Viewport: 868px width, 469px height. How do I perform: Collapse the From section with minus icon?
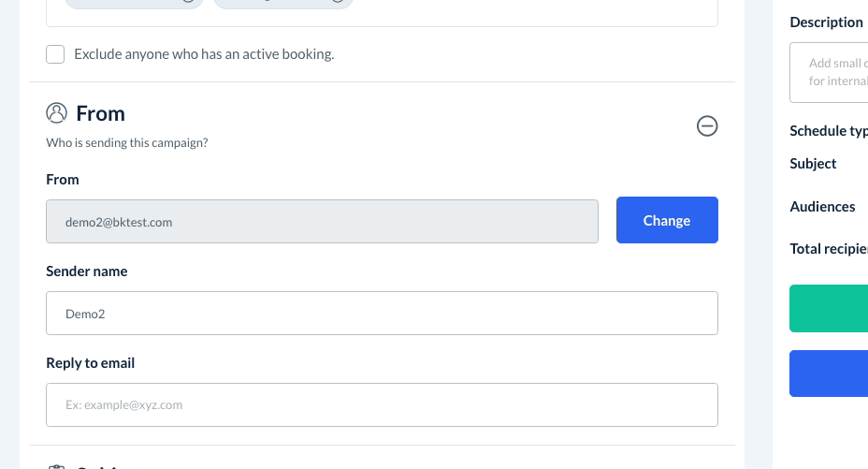pyautogui.click(x=708, y=125)
